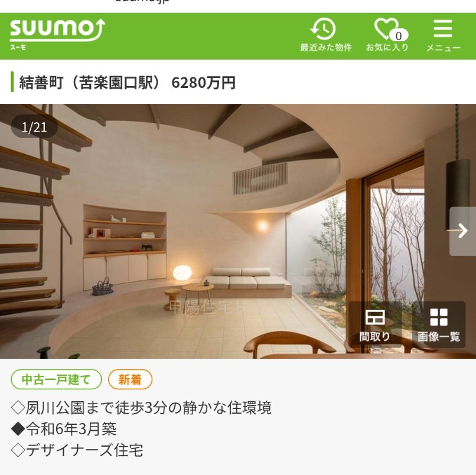Open the hamburger メニュー icon
The height and width of the screenshot is (475, 476).
coord(443,28)
